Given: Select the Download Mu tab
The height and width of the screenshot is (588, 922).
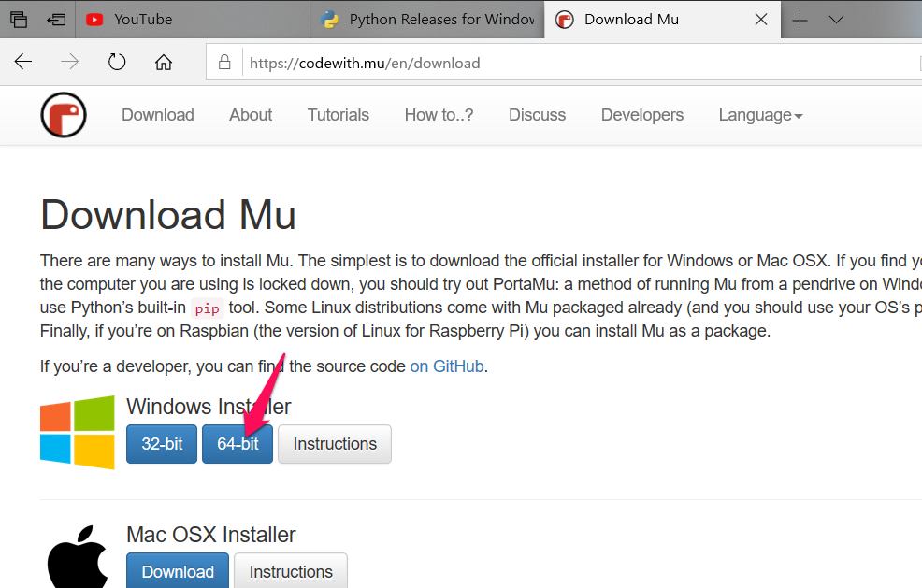Looking at the screenshot, I should 663,20.
